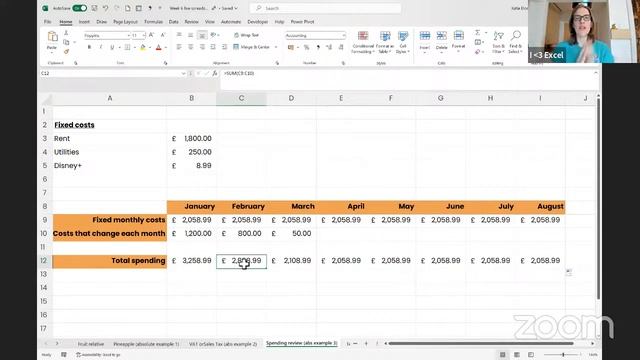Open Sort & Filter menu
The image size is (640, 360).
click(498, 42)
